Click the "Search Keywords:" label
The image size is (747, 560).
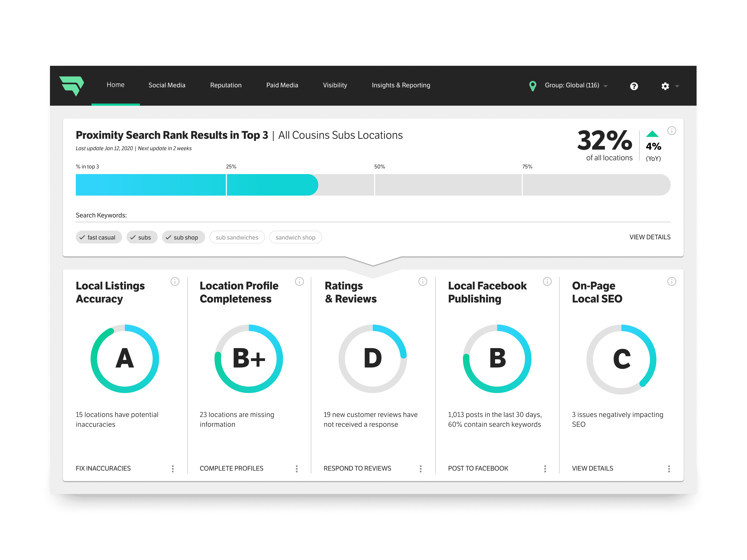click(101, 215)
